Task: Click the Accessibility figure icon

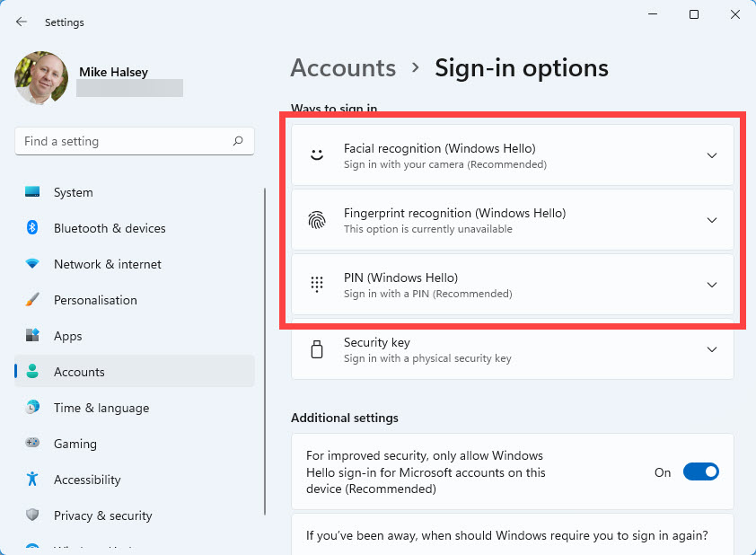Action: pyautogui.click(x=33, y=480)
